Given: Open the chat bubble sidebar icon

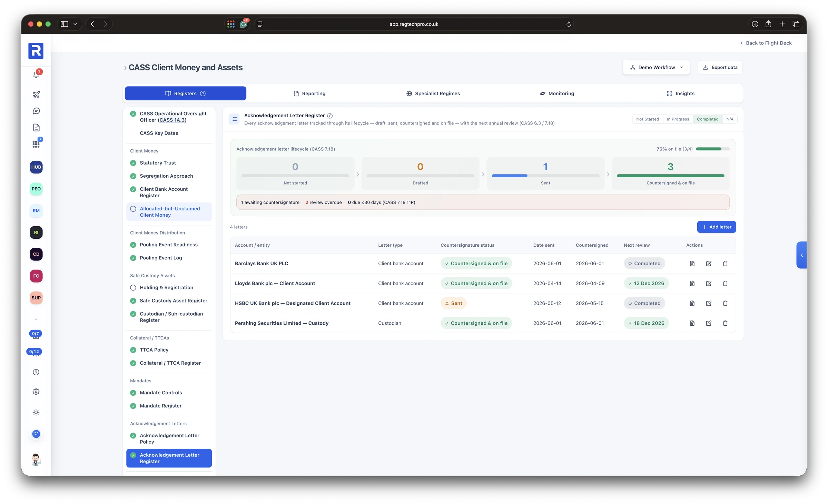Looking at the screenshot, I should [36, 111].
